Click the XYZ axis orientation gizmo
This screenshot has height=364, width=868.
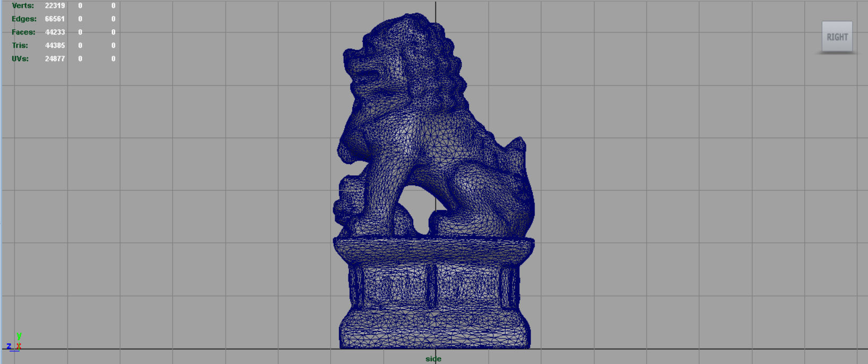click(14, 342)
